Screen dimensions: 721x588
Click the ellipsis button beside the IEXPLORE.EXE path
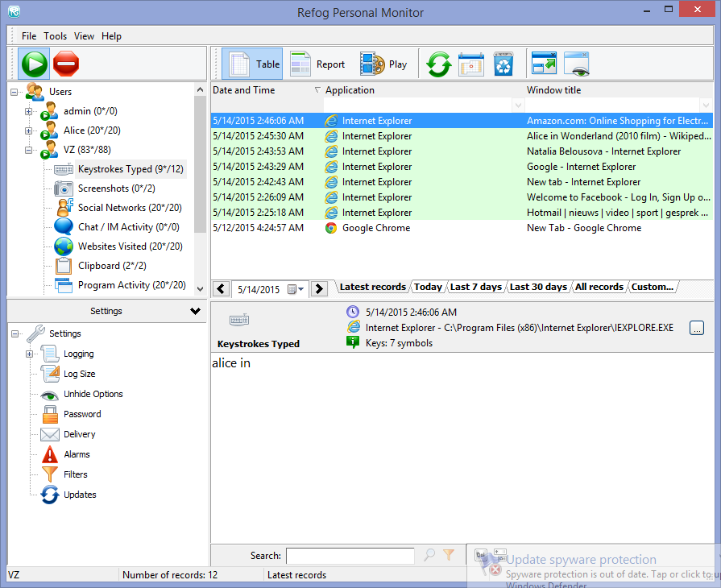tap(697, 329)
